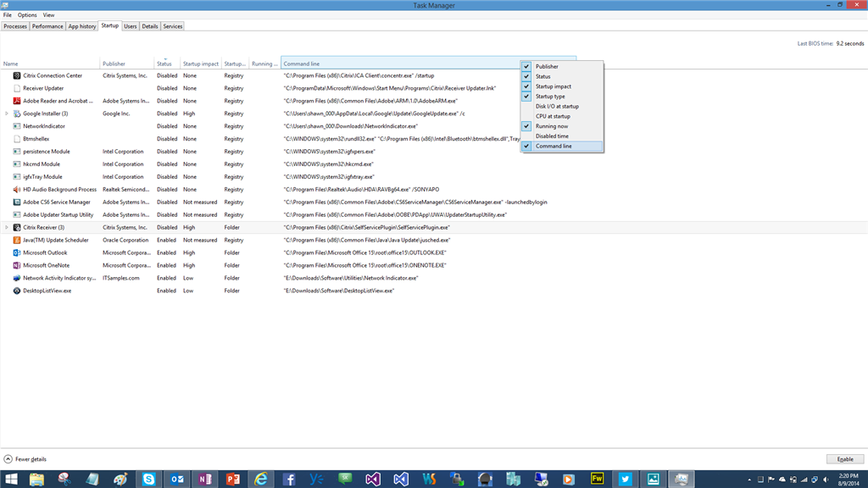This screenshot has width=868, height=488.
Task: Open Internet Explorer from the taskbar
Action: click(261, 480)
